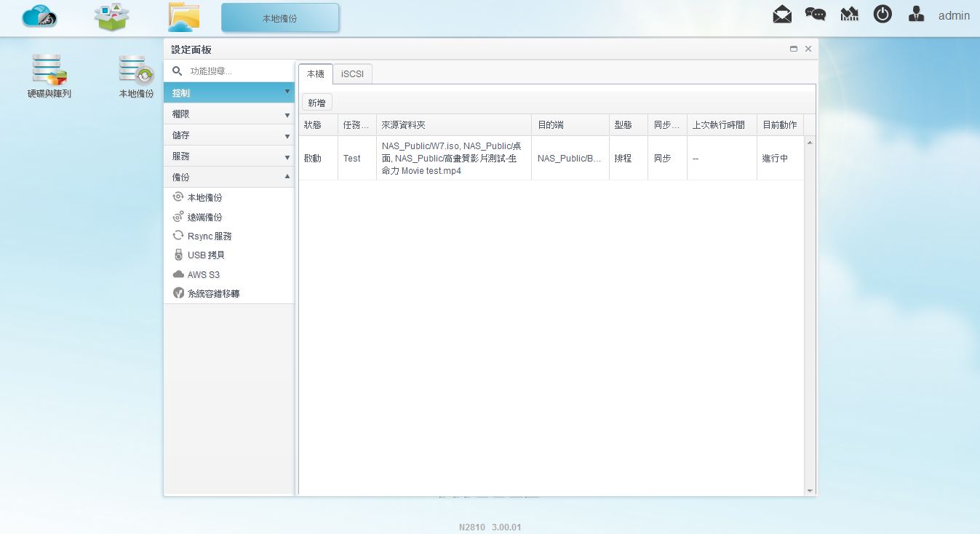
Task: Close the 設定面板 window
Action: 808,49
